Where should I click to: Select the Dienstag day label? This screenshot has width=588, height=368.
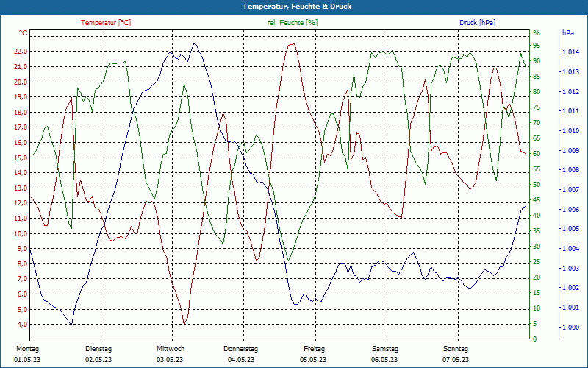[x=98, y=349]
